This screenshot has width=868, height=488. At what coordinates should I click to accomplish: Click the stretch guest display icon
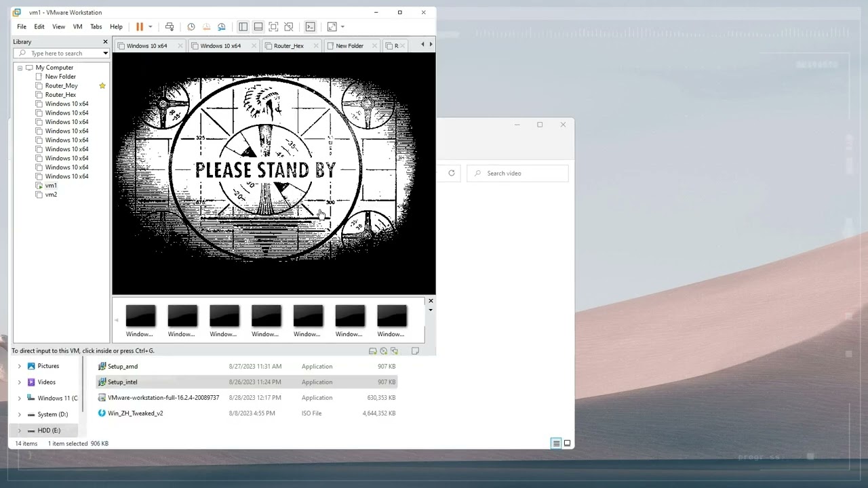pyautogui.click(x=332, y=26)
